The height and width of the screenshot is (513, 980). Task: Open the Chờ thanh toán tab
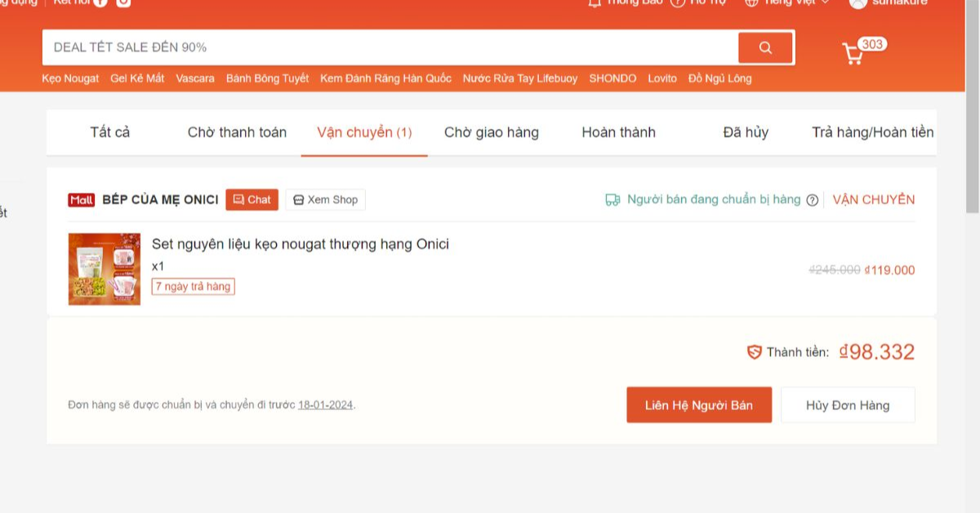click(237, 132)
